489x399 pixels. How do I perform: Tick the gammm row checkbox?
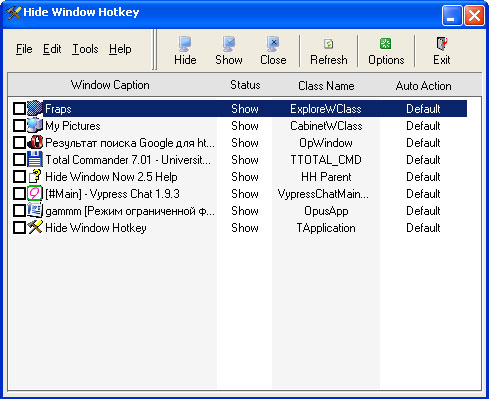tap(19, 211)
